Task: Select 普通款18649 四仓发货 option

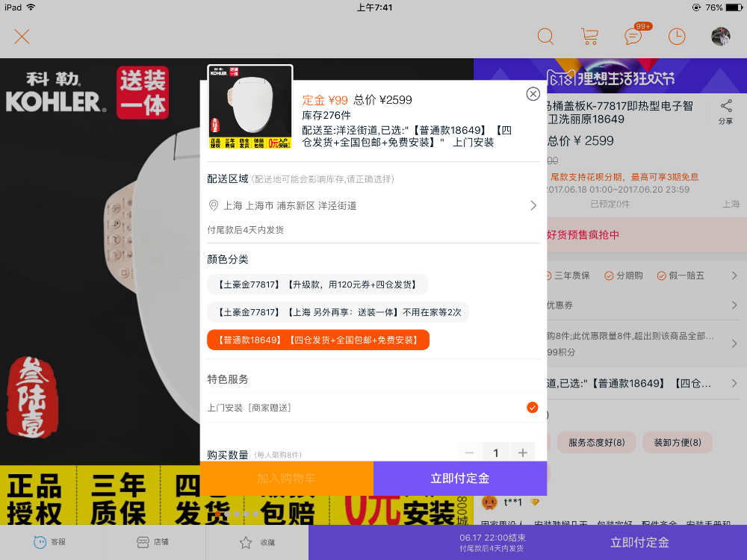Action: 318,340
